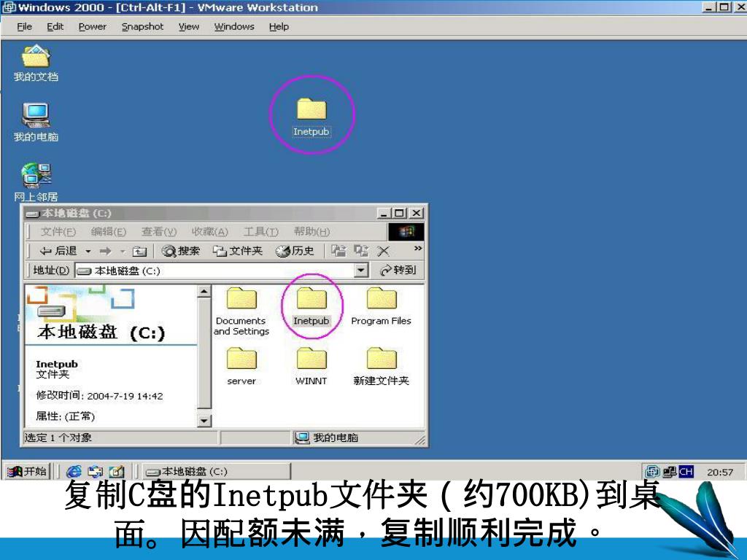This screenshot has height=560, width=747.
Task: Toggle the 文件夹 folders pane button
Action: pyautogui.click(x=237, y=251)
